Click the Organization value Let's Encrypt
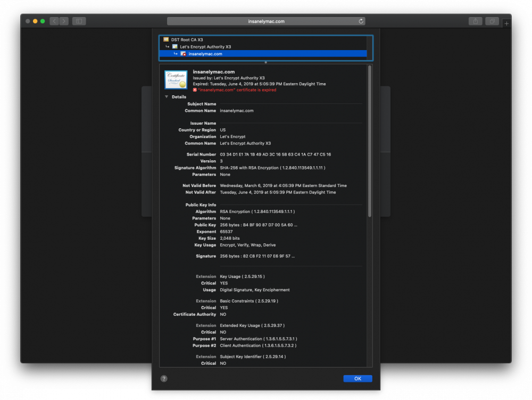The height and width of the screenshot is (400, 532). click(x=232, y=137)
